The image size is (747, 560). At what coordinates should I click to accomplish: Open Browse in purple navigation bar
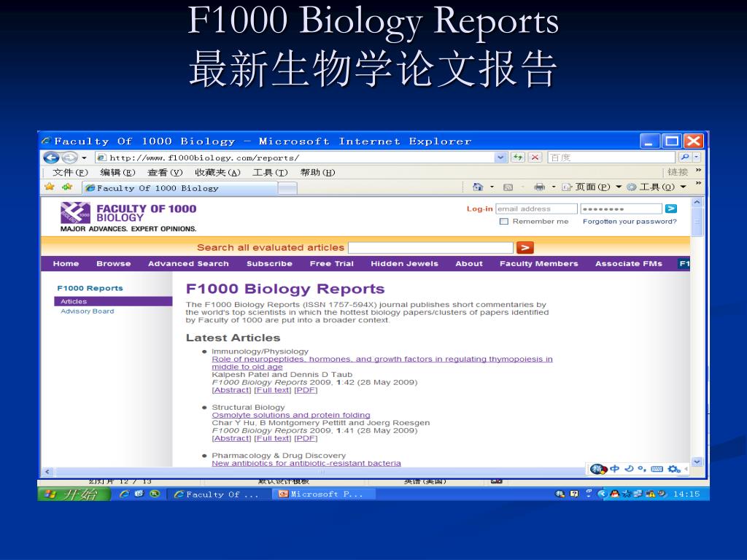113,263
